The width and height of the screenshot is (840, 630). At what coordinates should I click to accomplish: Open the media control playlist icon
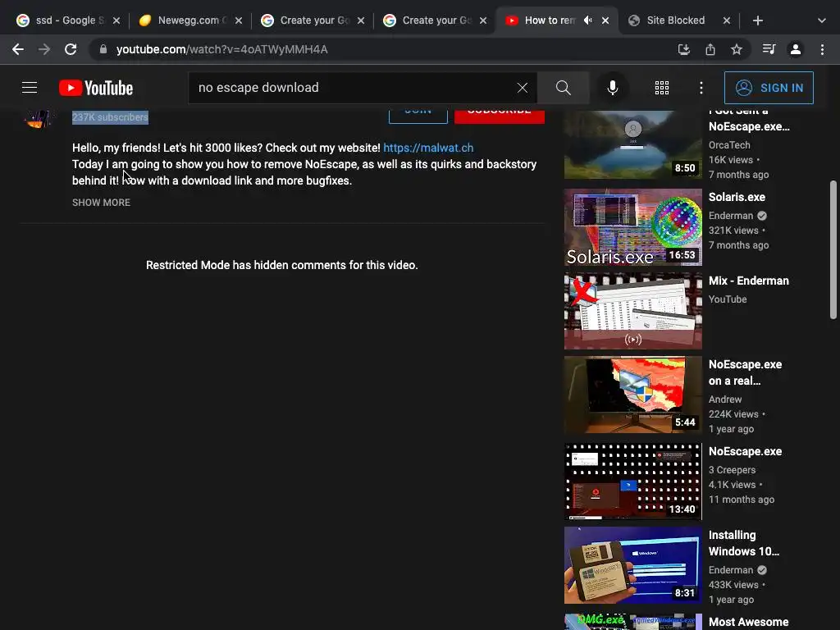(769, 49)
